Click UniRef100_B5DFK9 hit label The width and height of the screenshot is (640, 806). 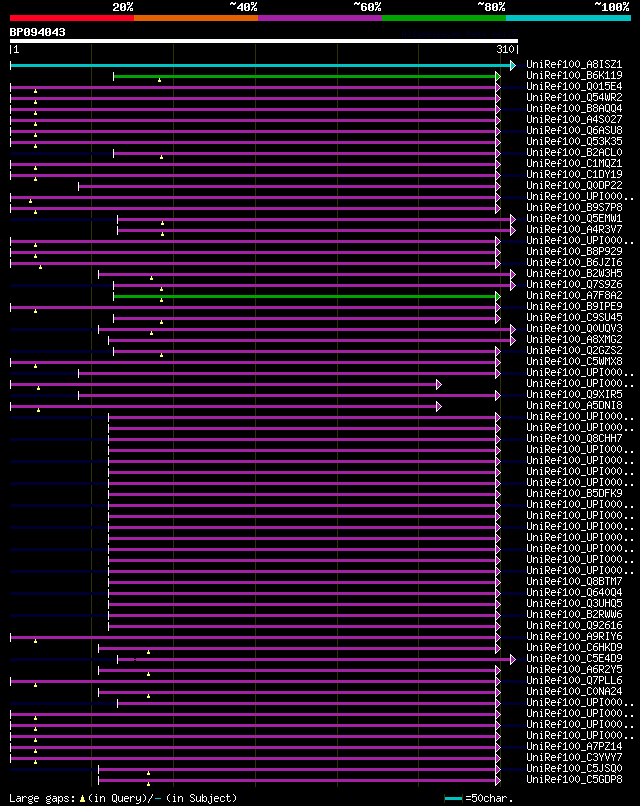pyautogui.click(x=574, y=493)
